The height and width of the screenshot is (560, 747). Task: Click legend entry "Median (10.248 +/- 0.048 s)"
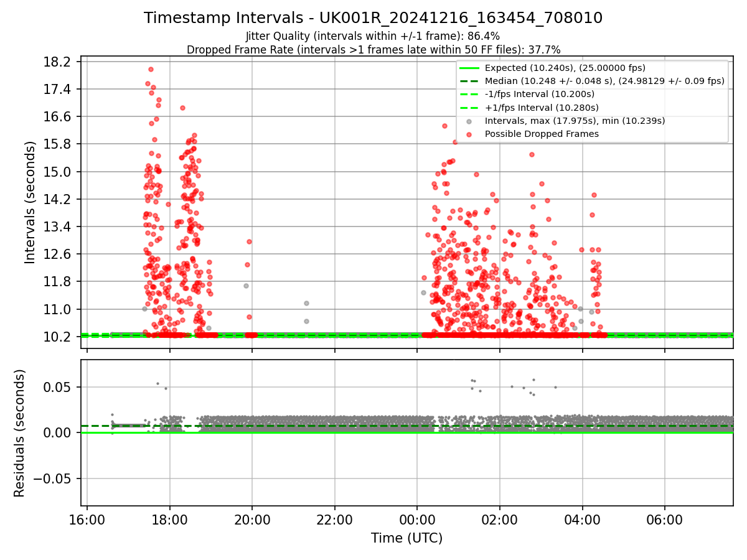point(604,81)
